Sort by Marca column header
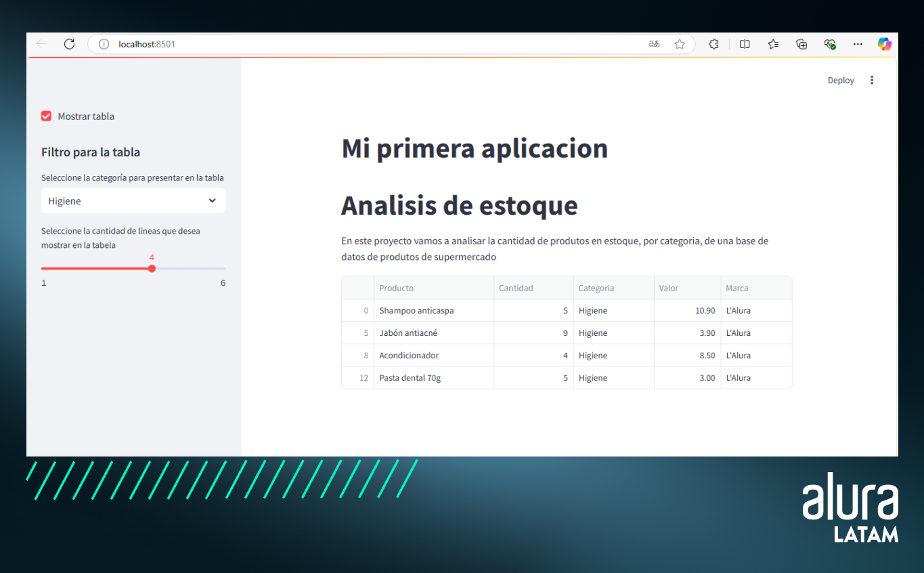Viewport: 924px width, 573px height. [x=756, y=288]
